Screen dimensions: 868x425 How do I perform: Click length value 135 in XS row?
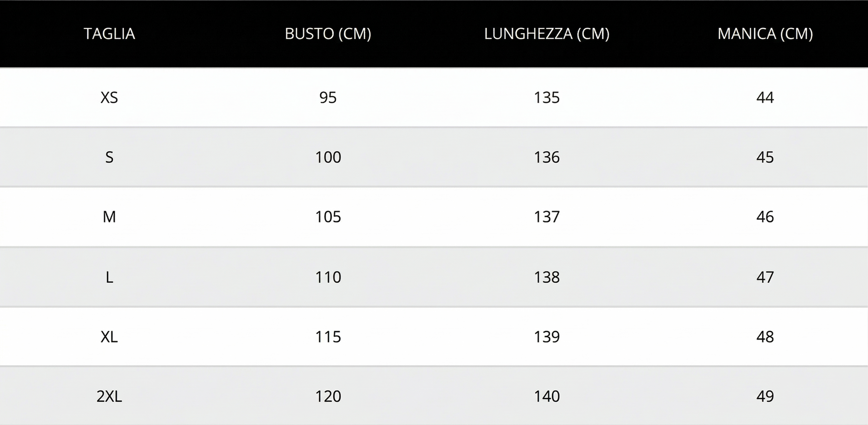pos(547,97)
